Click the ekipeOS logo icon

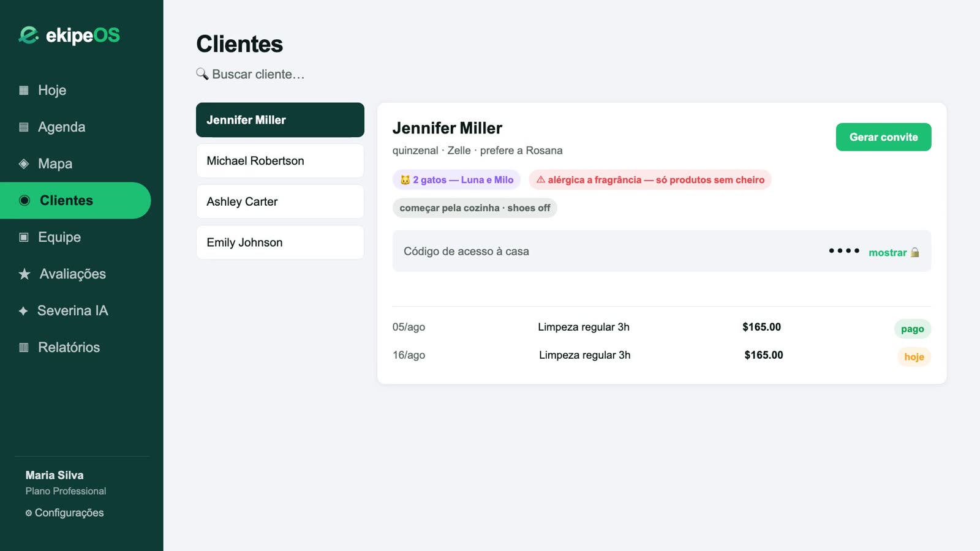pos(28,35)
